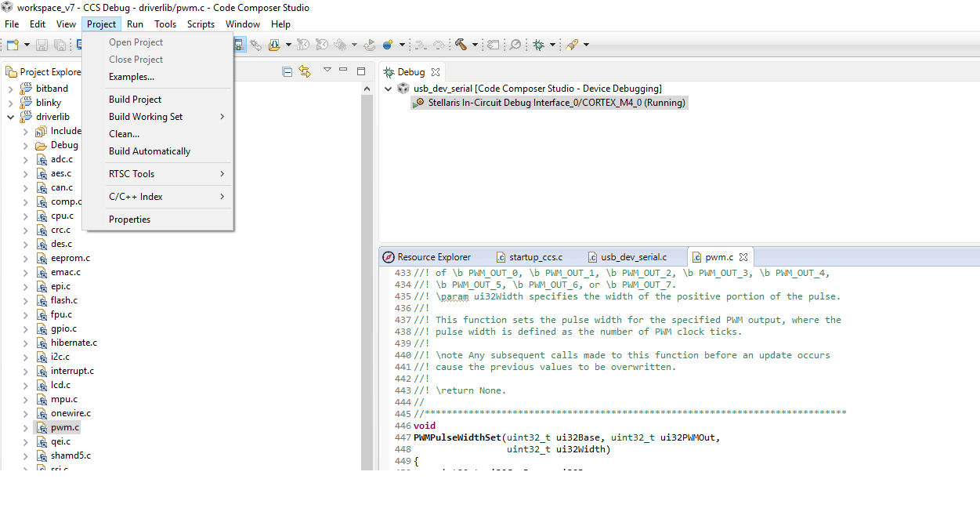Expand the gpio.c file node
Viewport: 980px width, 508px height.
[x=25, y=328]
